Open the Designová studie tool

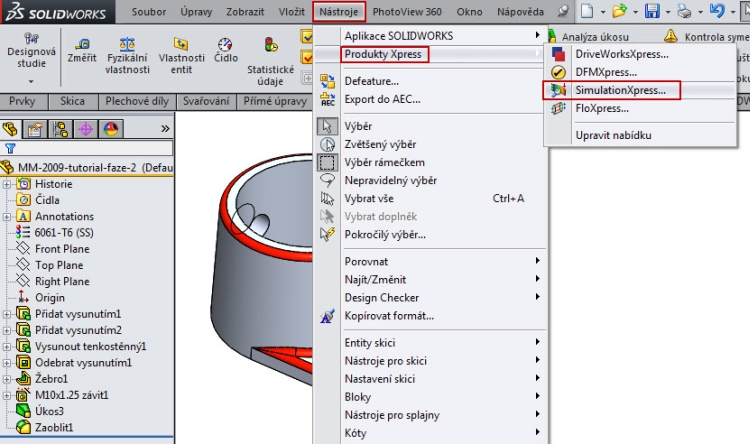[x=31, y=52]
